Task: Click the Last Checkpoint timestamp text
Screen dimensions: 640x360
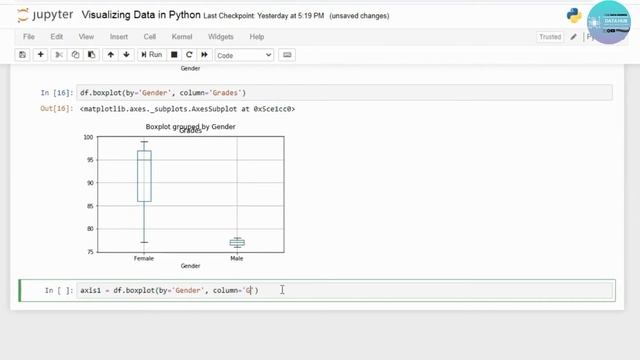Action: point(264,16)
